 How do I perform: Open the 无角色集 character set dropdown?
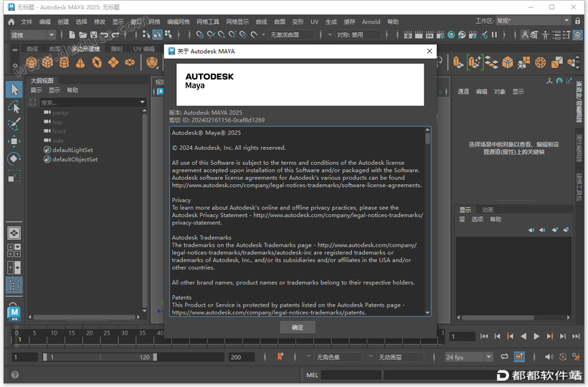point(338,357)
